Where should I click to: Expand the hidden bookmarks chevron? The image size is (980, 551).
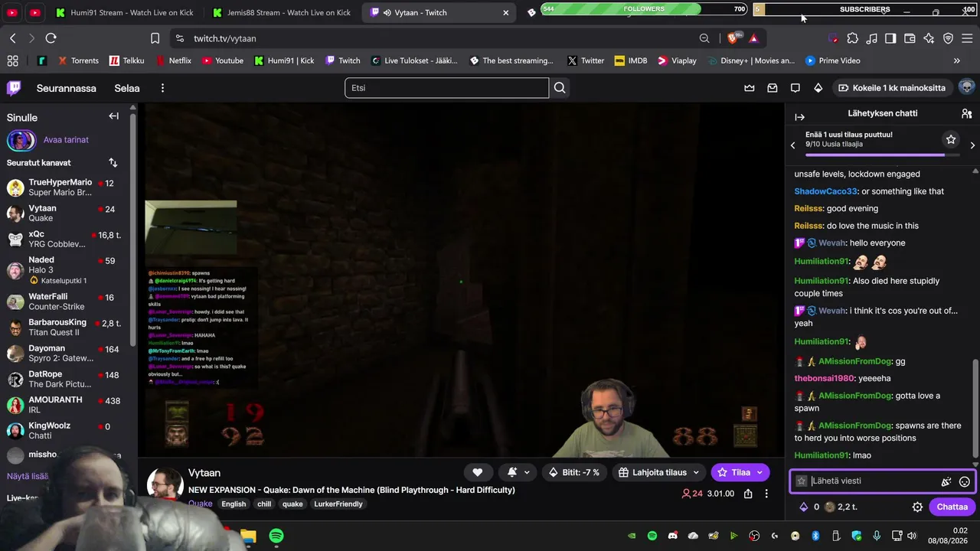coord(956,60)
